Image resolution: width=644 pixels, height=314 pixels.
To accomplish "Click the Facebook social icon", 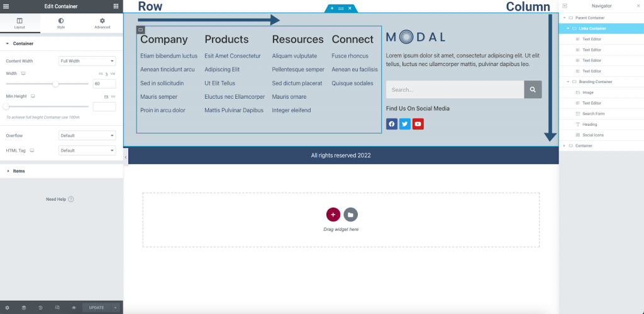I will [x=391, y=124].
